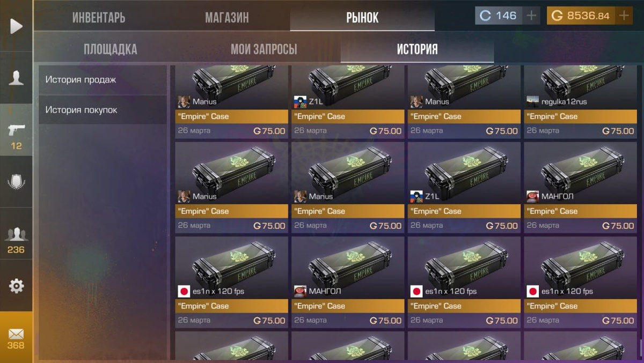
Task: Switch to the ИНВЕНТАРЬ tab
Action: 99,17
